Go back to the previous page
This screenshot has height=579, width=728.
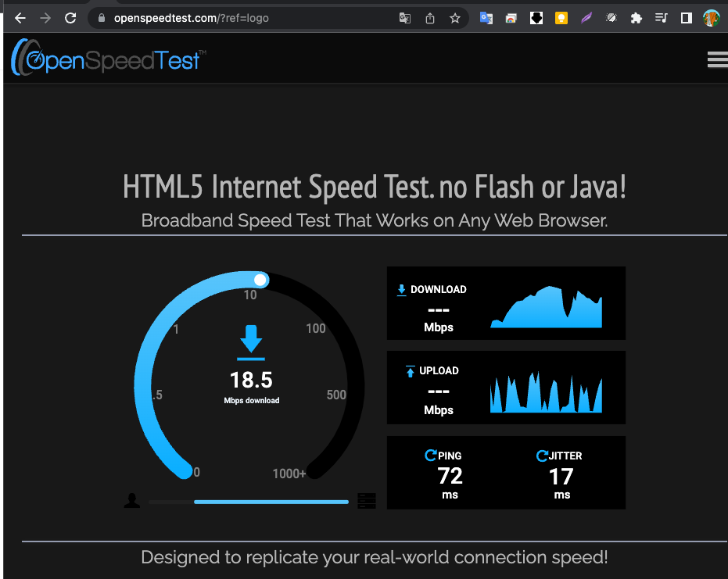coord(20,18)
